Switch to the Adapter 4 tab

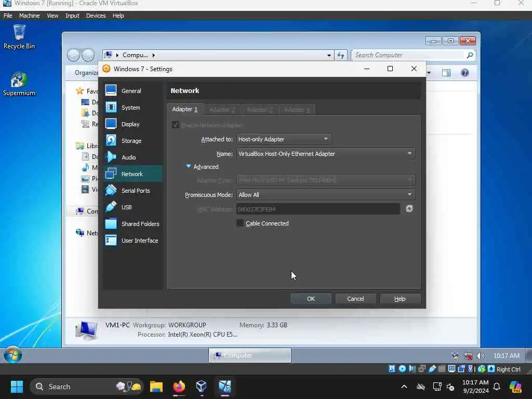click(297, 110)
